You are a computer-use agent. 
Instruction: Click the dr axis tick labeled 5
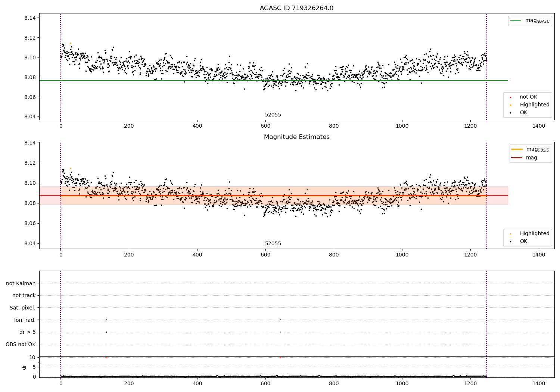pos(34,367)
